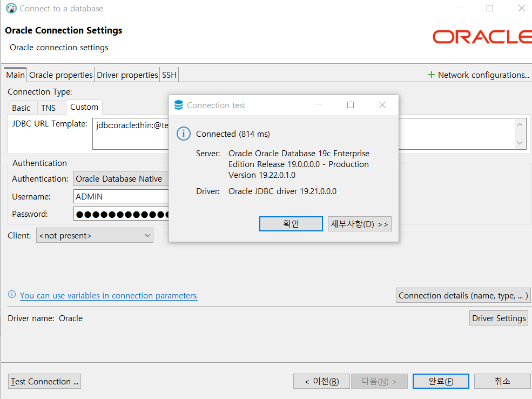This screenshot has height=399, width=532.
Task: Click the 'Oracle Connection Settings' heading
Action: point(63,30)
